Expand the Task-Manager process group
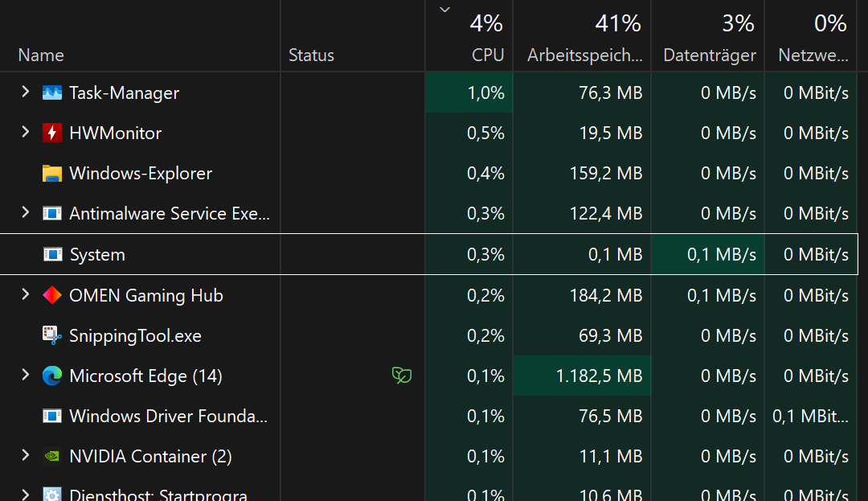This screenshot has height=501, width=868. pos(25,92)
